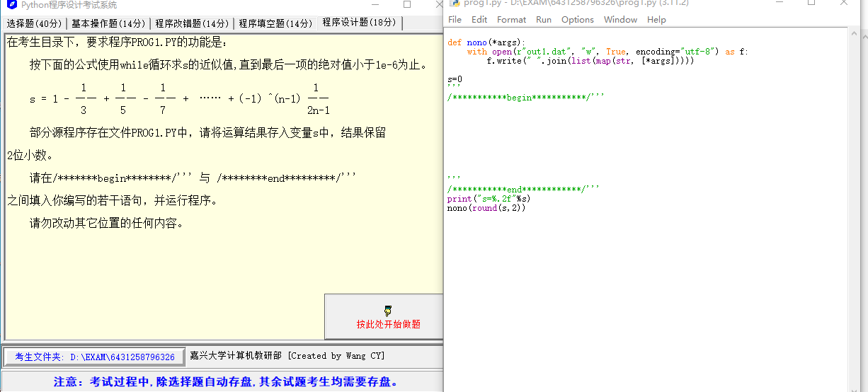
Task: Click blank editing area between begin and end
Action: click(x=644, y=138)
